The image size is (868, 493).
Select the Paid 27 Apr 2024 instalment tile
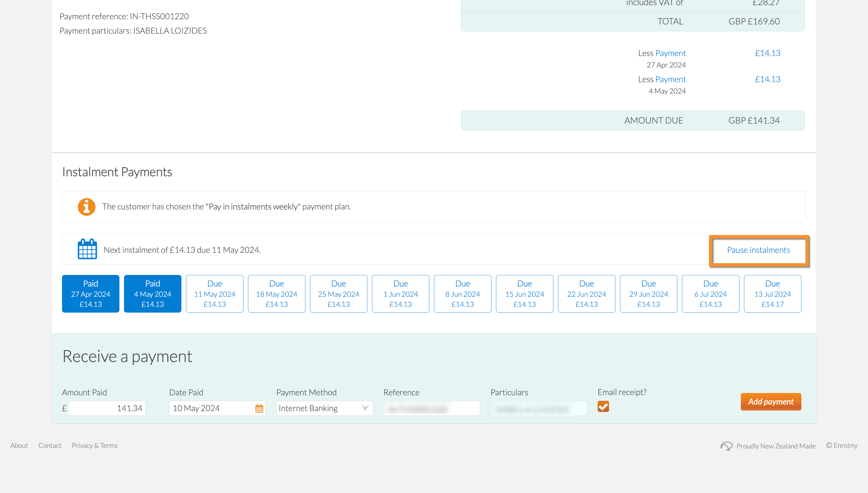pos(91,294)
